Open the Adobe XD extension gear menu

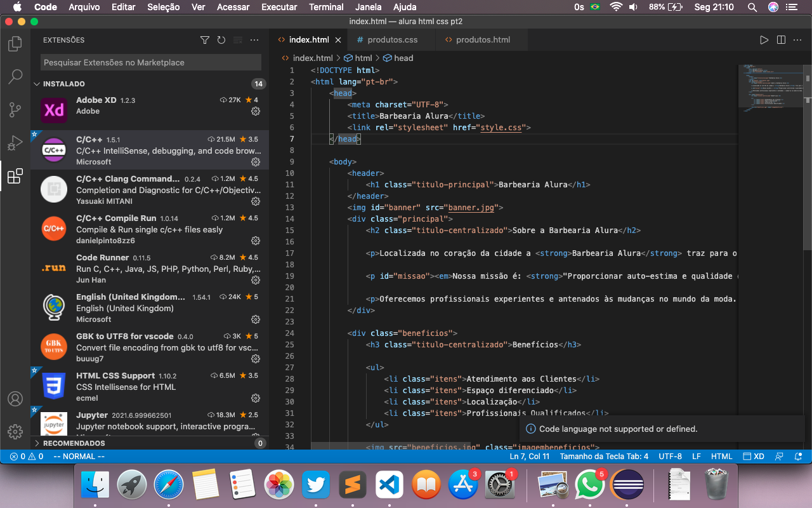tap(256, 111)
